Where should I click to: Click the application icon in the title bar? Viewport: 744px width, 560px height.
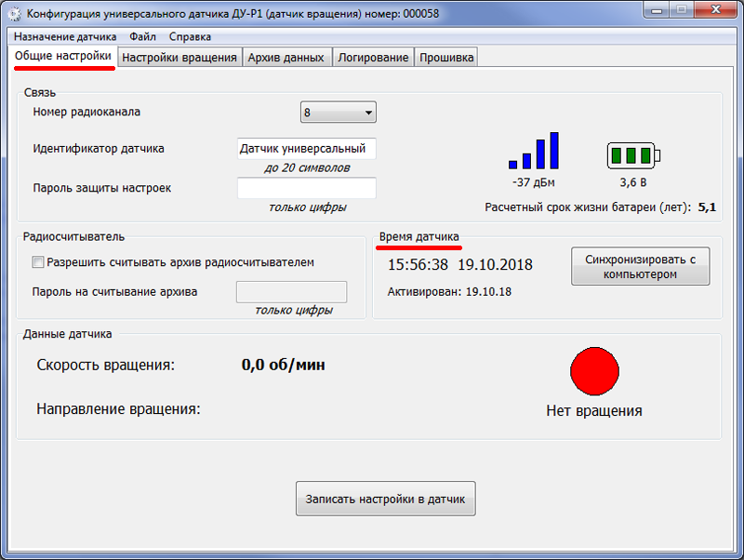15,14
